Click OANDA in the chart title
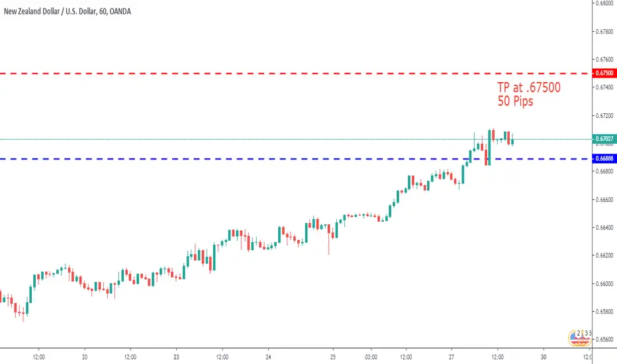Image resolution: width=617 pixels, height=364 pixels. (120, 11)
